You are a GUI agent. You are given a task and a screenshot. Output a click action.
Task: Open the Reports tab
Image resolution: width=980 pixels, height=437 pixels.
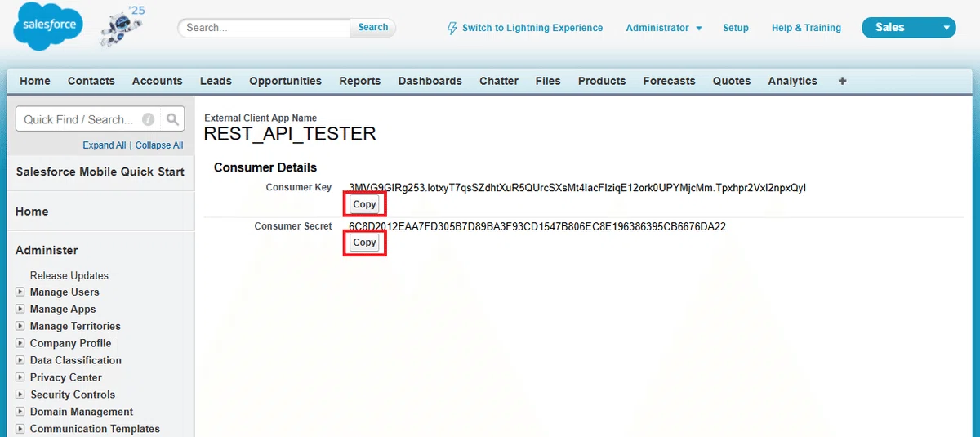coord(360,81)
